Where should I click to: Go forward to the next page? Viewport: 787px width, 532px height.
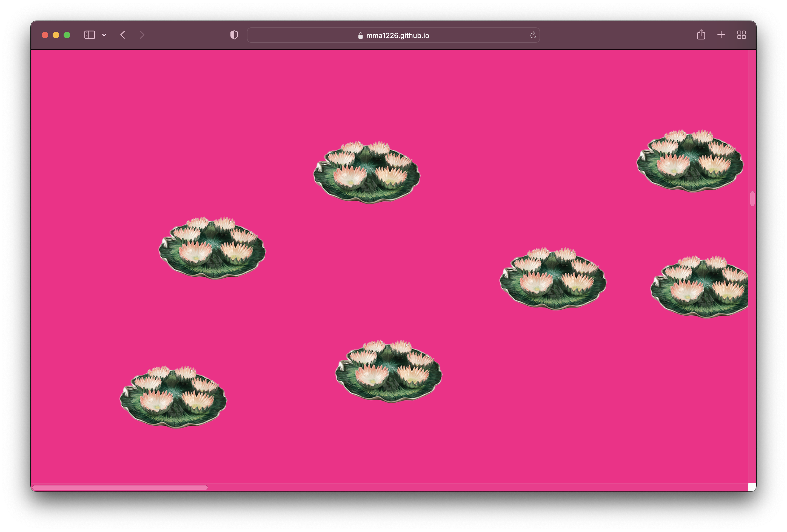[142, 35]
